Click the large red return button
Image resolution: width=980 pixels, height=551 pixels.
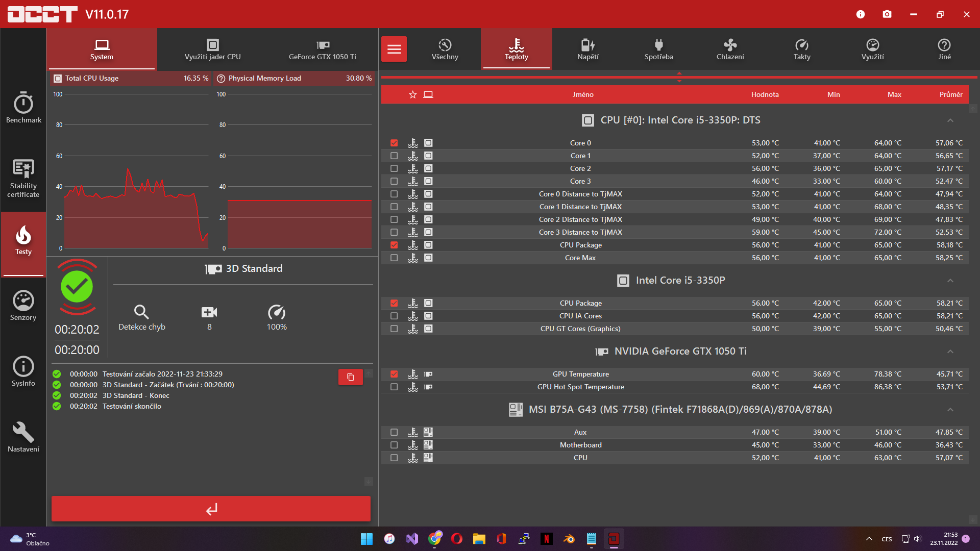pos(211,509)
